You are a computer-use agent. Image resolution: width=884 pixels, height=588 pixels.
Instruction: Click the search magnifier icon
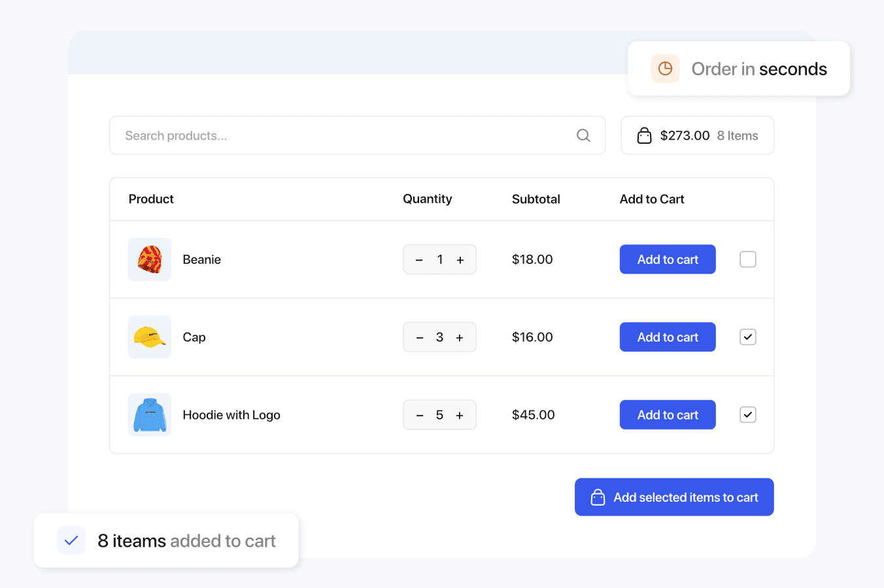point(583,135)
